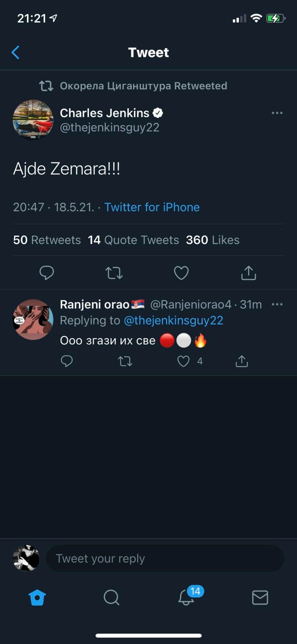Open more options for Charles Jenkins' tweet
The height and width of the screenshot is (644, 297).
coord(277,113)
